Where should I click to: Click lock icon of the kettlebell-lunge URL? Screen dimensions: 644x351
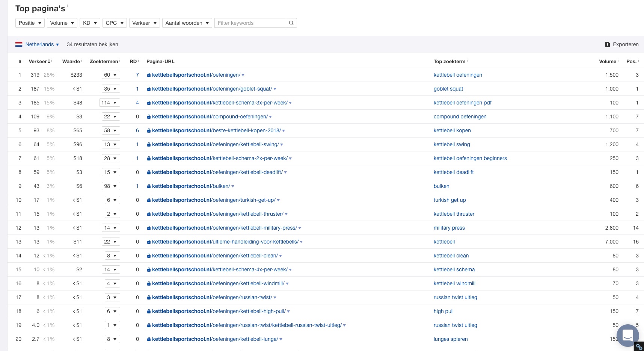[149, 339]
